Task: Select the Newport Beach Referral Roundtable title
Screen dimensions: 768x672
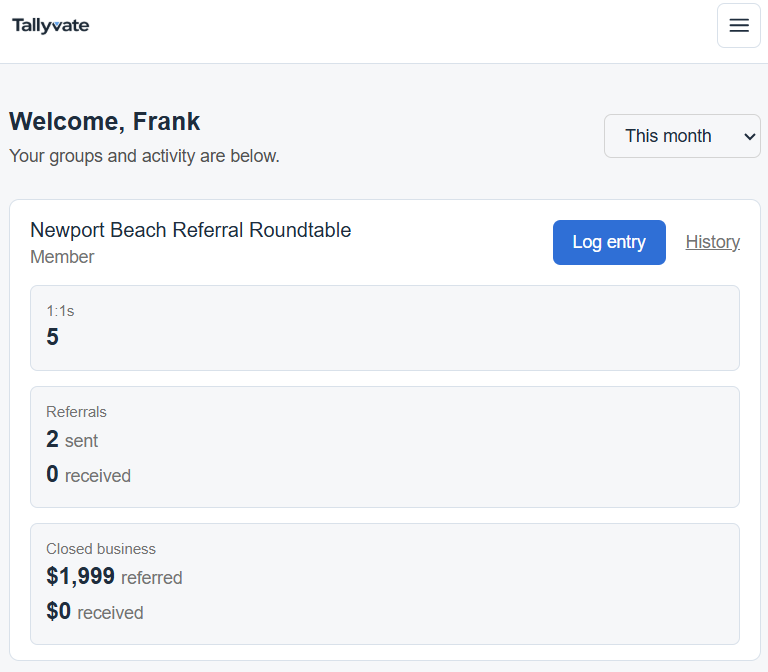Action: pyautogui.click(x=191, y=230)
